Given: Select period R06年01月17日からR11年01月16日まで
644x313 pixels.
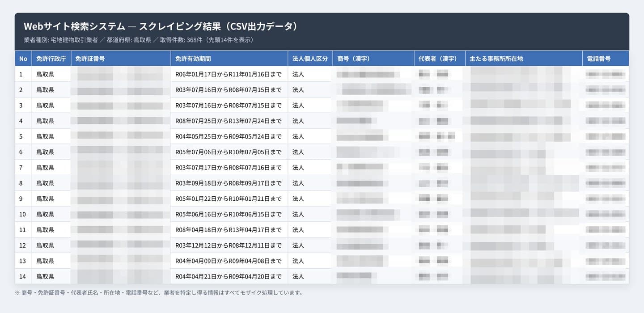Looking at the screenshot, I should point(229,74).
